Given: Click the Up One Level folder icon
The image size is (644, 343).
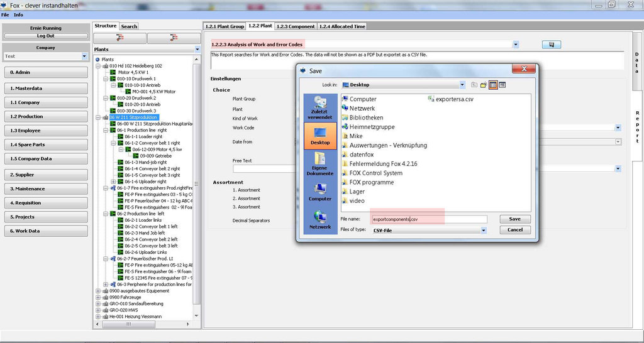Looking at the screenshot, I should coord(474,85).
